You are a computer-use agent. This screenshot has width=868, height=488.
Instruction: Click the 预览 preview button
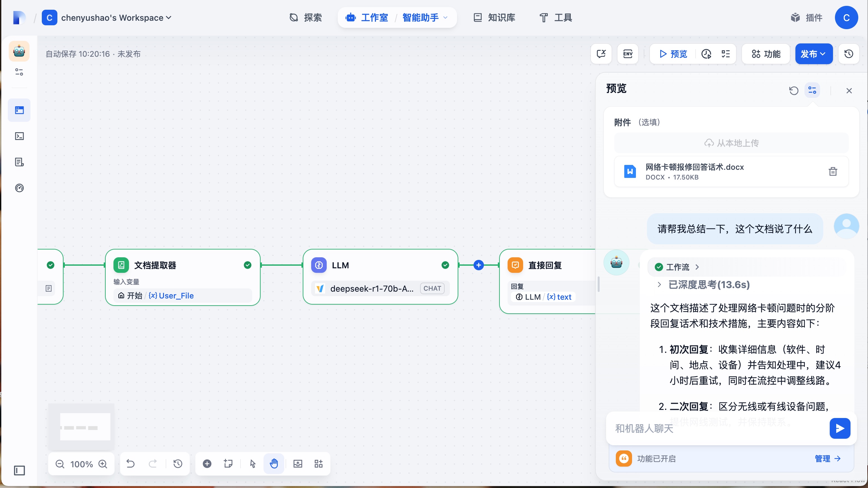(673, 54)
